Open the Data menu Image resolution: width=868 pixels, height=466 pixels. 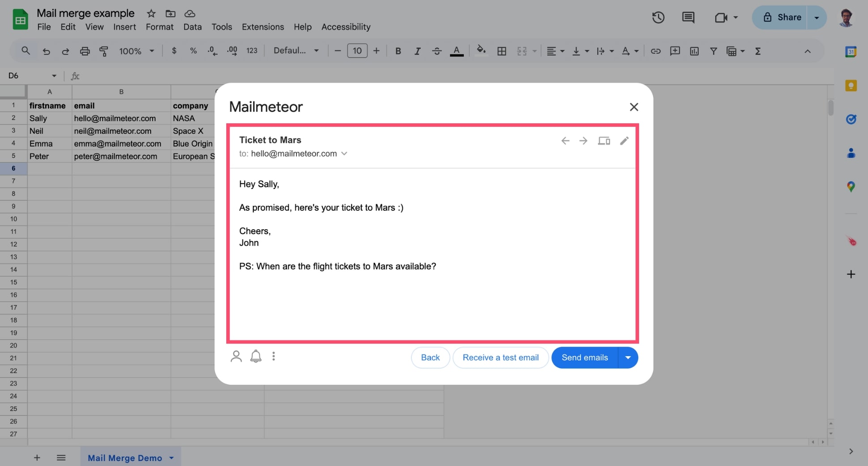pos(192,27)
